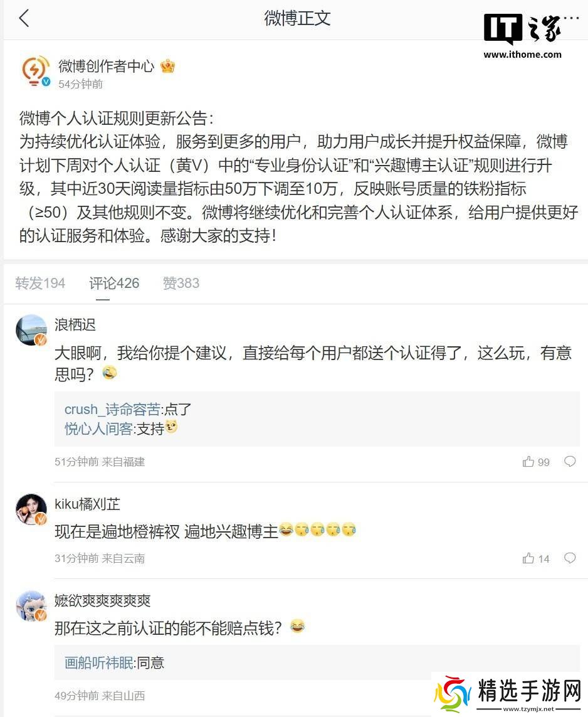
Task: Visit 悦心人间客's profile from reply
Action: (x=98, y=429)
